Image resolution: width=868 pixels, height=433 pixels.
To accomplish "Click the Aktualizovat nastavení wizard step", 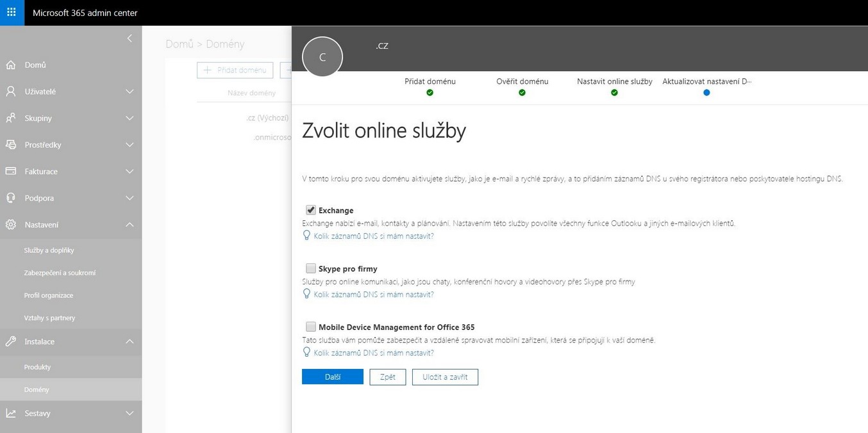I will point(707,82).
